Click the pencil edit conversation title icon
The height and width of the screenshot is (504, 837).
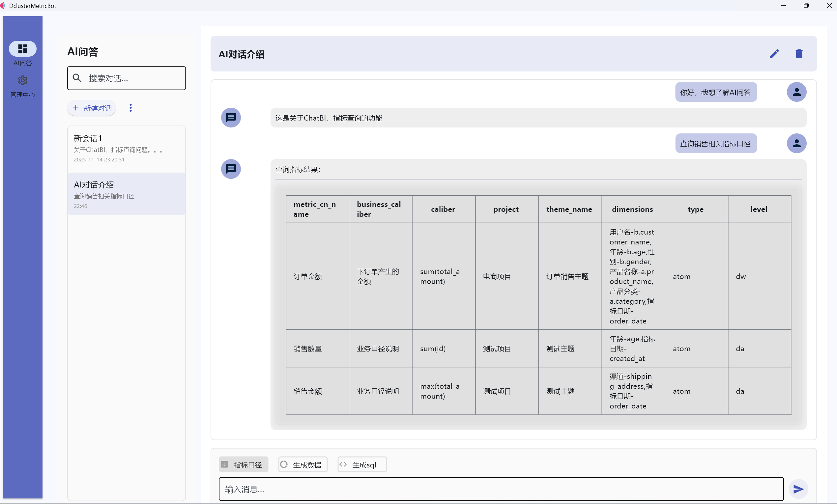774,54
